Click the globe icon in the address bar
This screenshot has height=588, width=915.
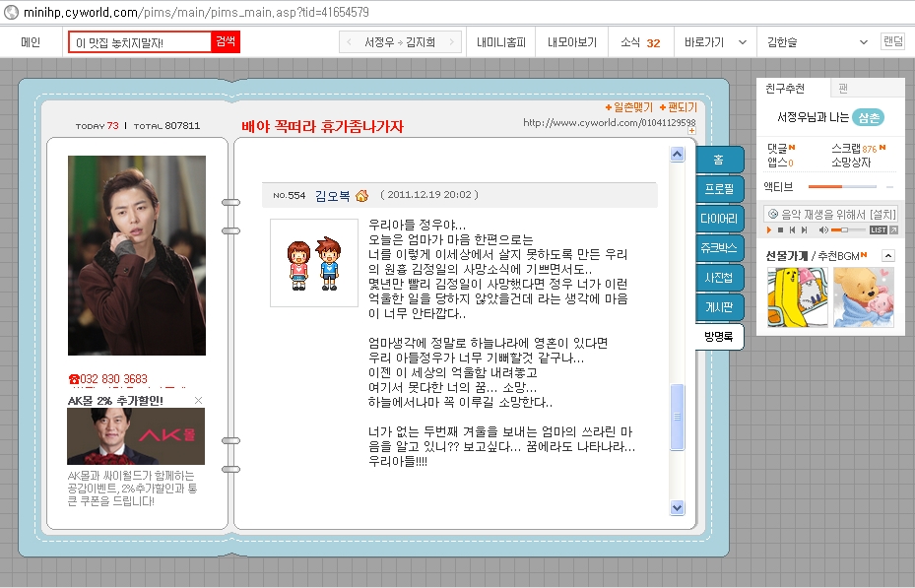click(11, 12)
